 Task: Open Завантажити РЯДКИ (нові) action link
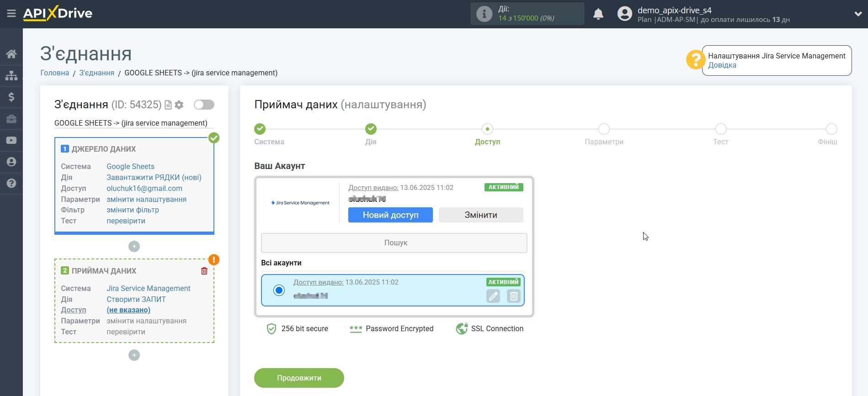pos(154,177)
